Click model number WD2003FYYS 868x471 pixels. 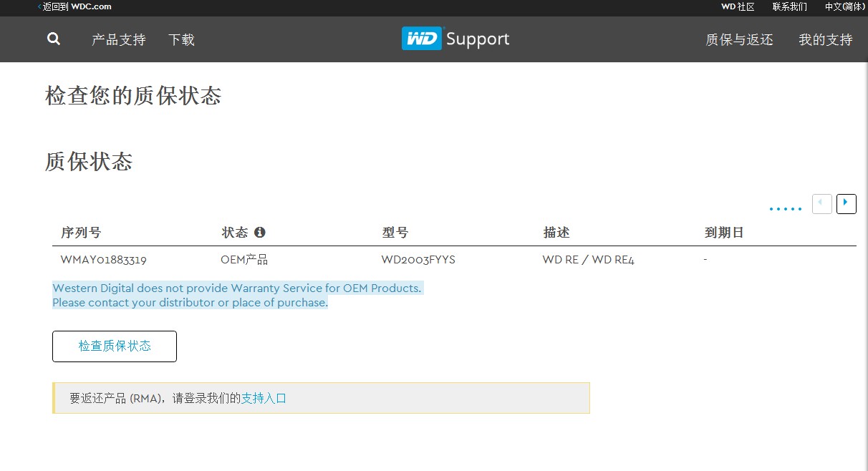point(418,260)
